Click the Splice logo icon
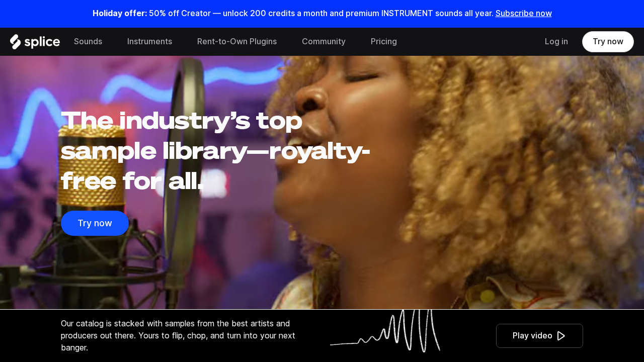 click(16, 42)
